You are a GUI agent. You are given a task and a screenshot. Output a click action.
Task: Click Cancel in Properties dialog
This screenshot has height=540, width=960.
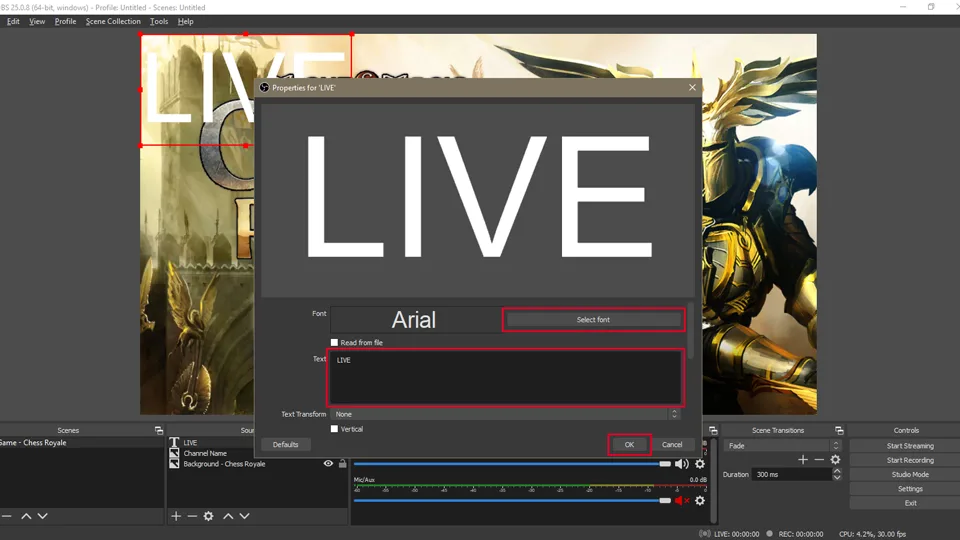click(672, 444)
